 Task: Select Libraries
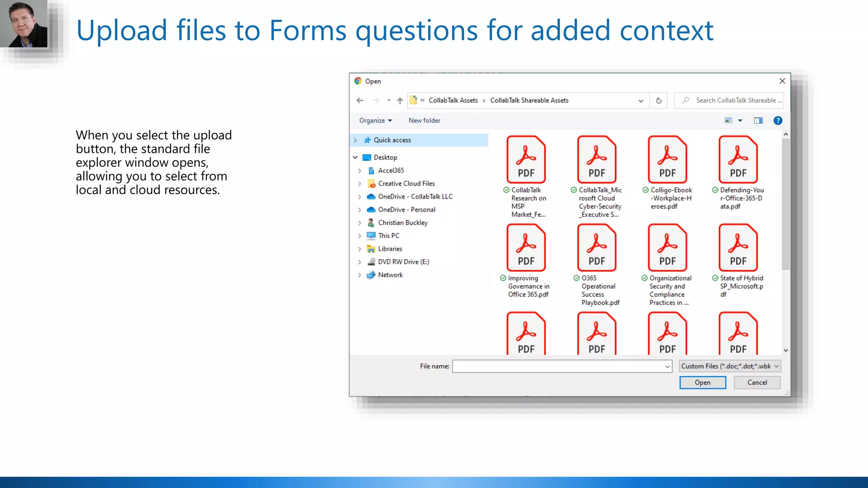[390, 249]
